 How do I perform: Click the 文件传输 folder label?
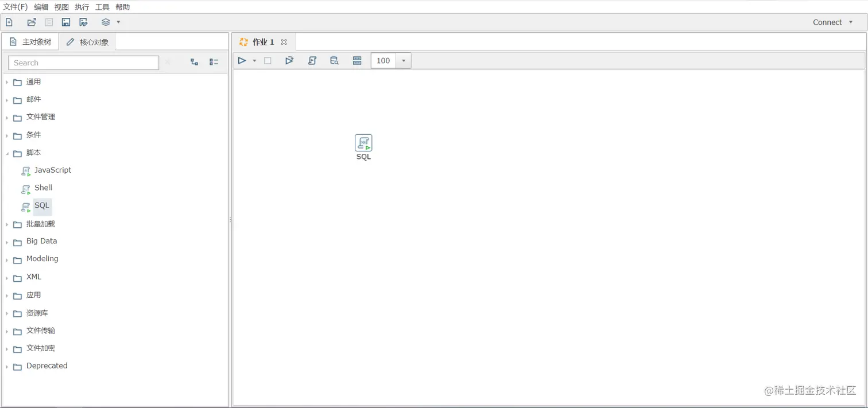click(x=41, y=331)
